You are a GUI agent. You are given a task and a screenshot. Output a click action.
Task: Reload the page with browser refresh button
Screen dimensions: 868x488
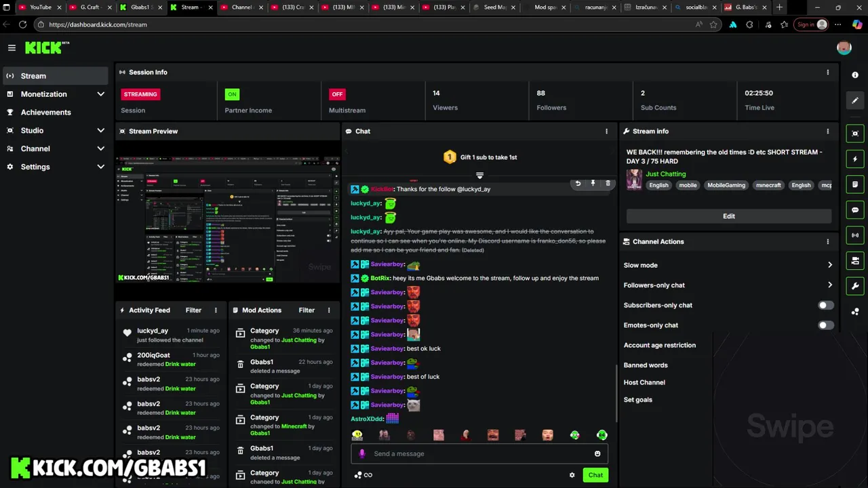22,24
